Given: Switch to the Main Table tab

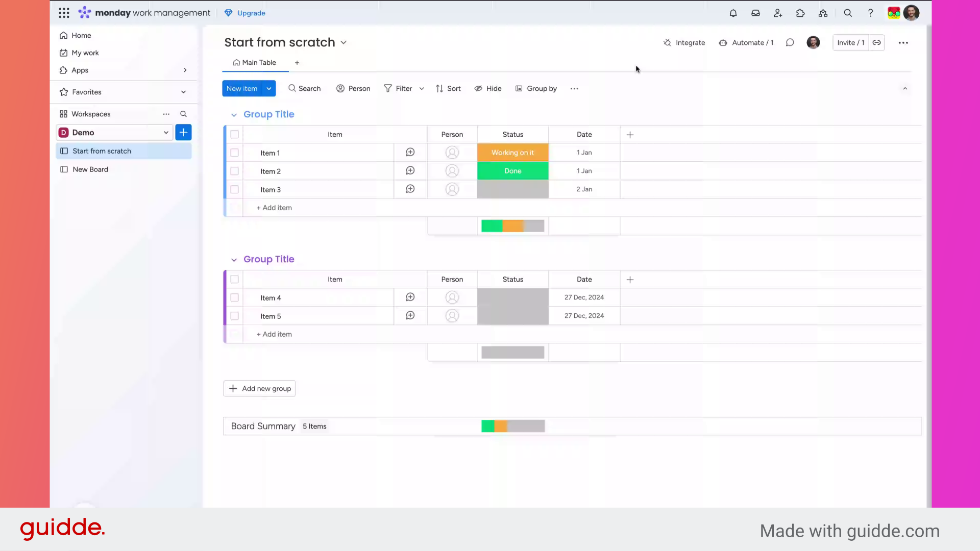Looking at the screenshot, I should click(255, 63).
